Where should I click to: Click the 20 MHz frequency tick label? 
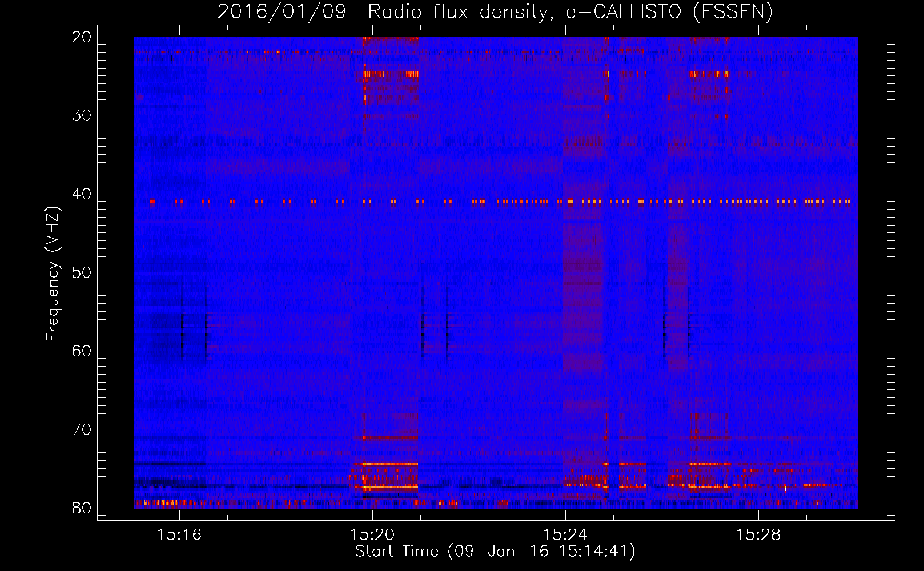[x=82, y=37]
